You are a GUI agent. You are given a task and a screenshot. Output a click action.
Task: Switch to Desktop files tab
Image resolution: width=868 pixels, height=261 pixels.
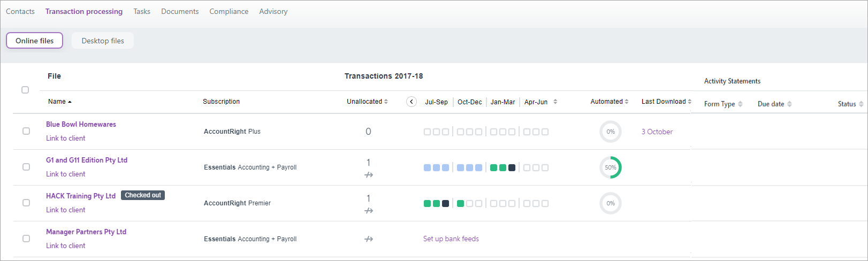pyautogui.click(x=103, y=41)
